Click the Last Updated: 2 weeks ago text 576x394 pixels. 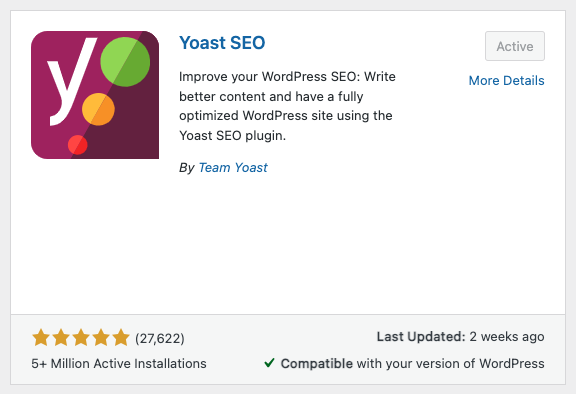460,337
